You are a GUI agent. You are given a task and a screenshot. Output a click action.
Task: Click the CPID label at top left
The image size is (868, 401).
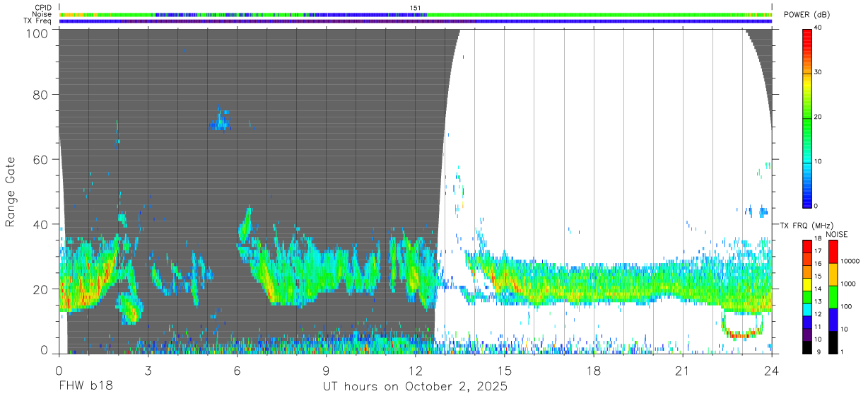[43, 8]
